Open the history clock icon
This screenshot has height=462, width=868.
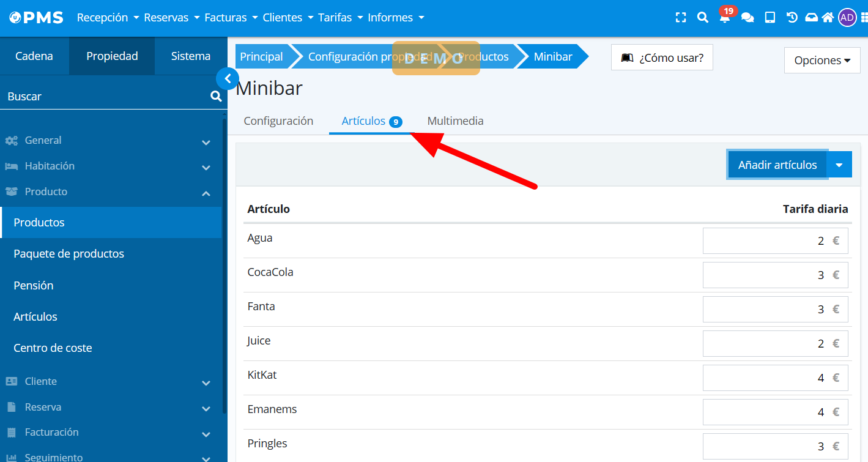coord(792,18)
